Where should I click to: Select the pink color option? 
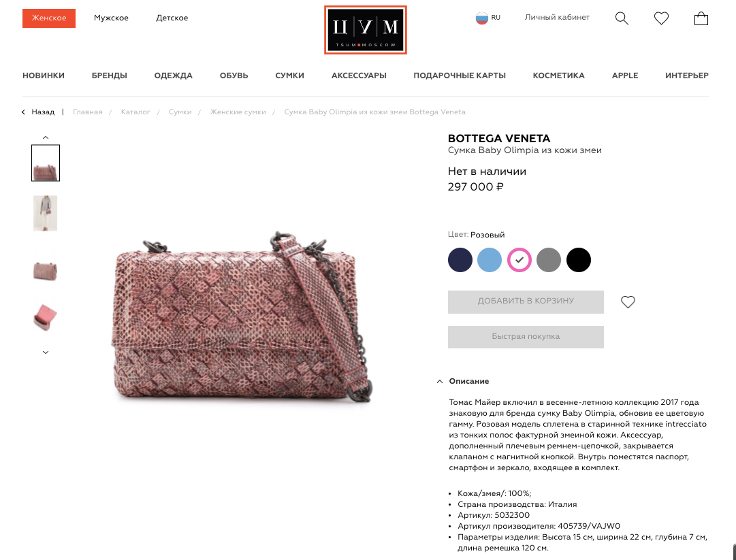point(519,260)
